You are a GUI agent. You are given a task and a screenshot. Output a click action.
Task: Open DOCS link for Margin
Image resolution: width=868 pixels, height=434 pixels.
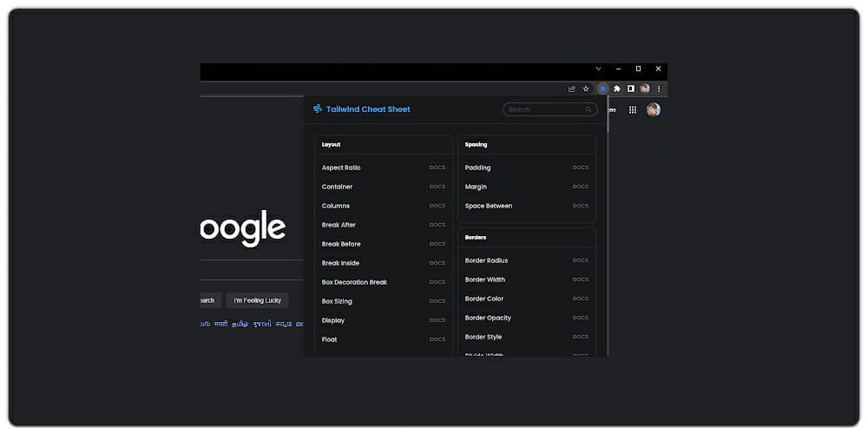coord(580,187)
